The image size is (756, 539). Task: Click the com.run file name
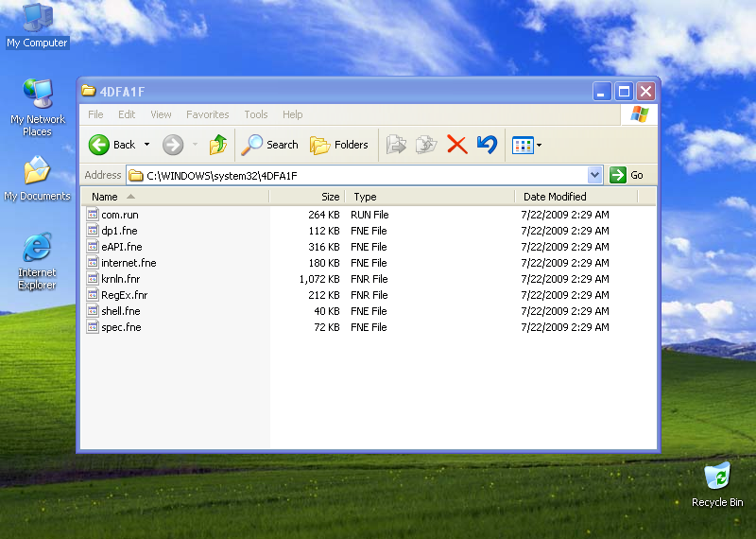120,215
